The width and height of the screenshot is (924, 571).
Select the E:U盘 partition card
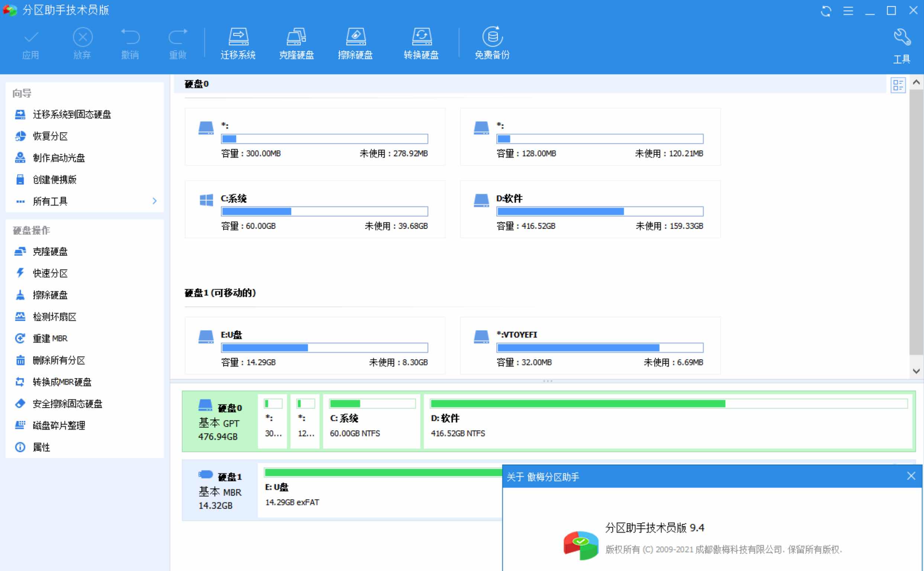click(315, 346)
